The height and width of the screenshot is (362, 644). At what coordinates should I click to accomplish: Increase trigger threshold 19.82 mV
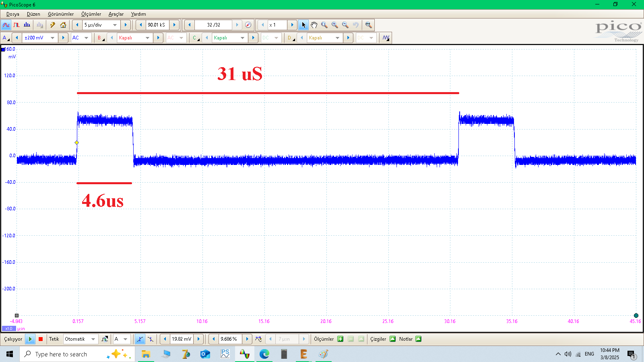[x=198, y=339]
